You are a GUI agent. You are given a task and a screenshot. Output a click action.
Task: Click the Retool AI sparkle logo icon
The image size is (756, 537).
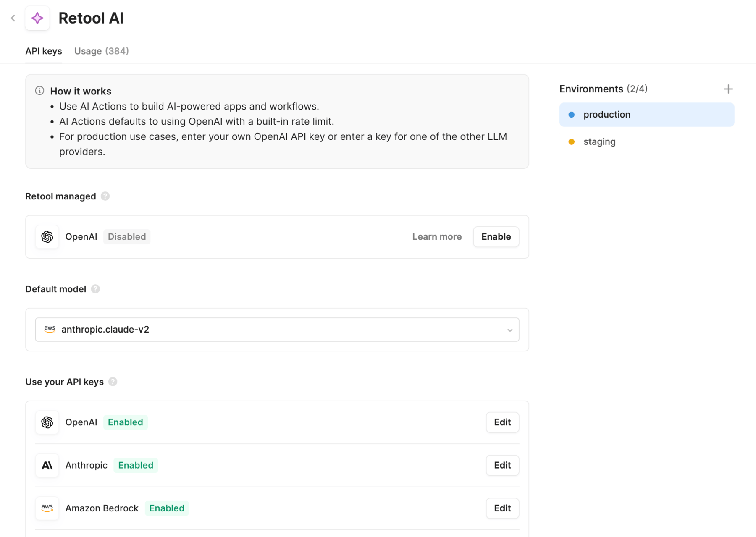[37, 18]
